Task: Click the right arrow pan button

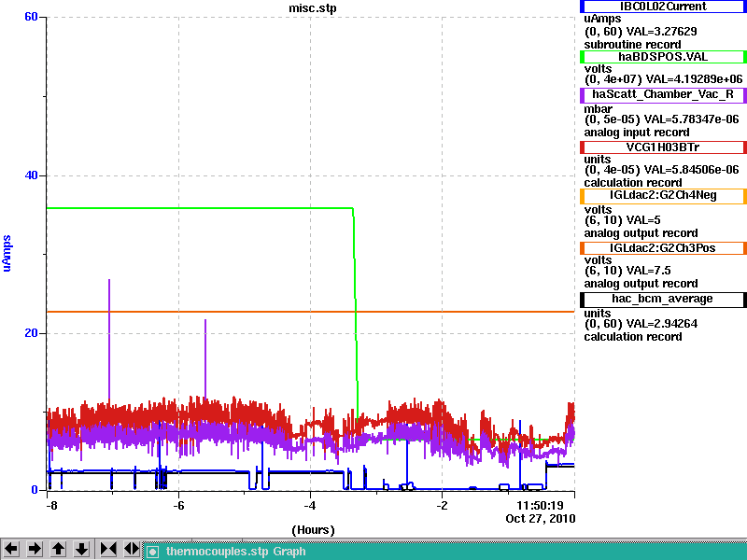Action: [35, 549]
